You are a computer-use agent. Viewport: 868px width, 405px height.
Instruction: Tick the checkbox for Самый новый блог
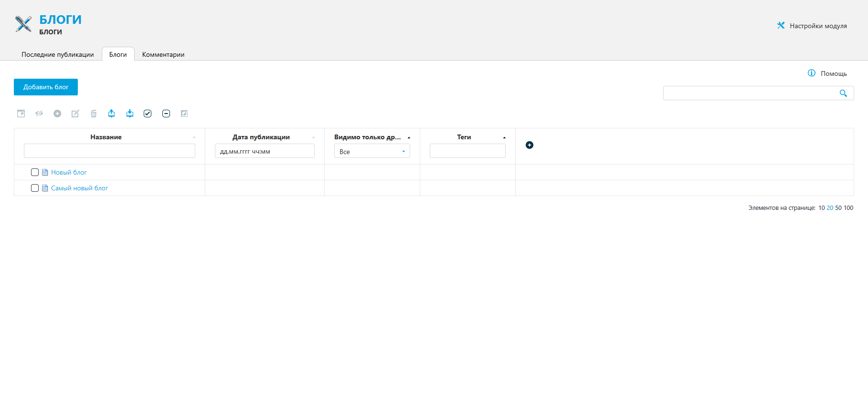point(35,188)
